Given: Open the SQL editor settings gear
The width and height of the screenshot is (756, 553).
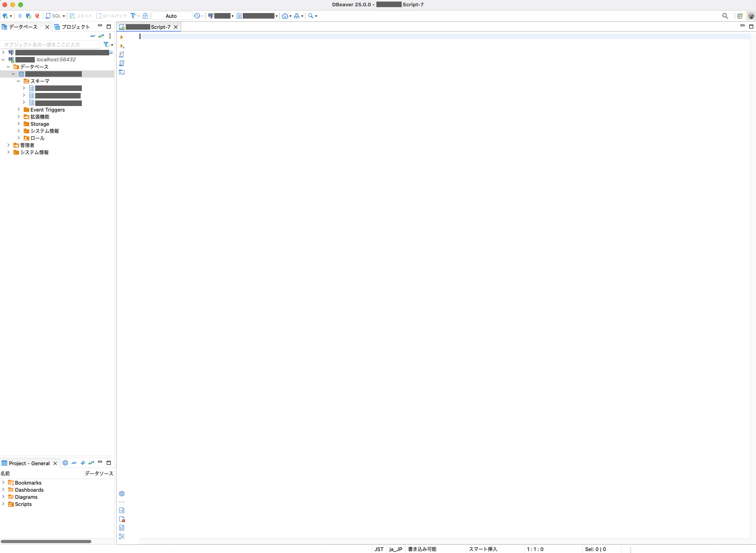Looking at the screenshot, I should (x=122, y=494).
